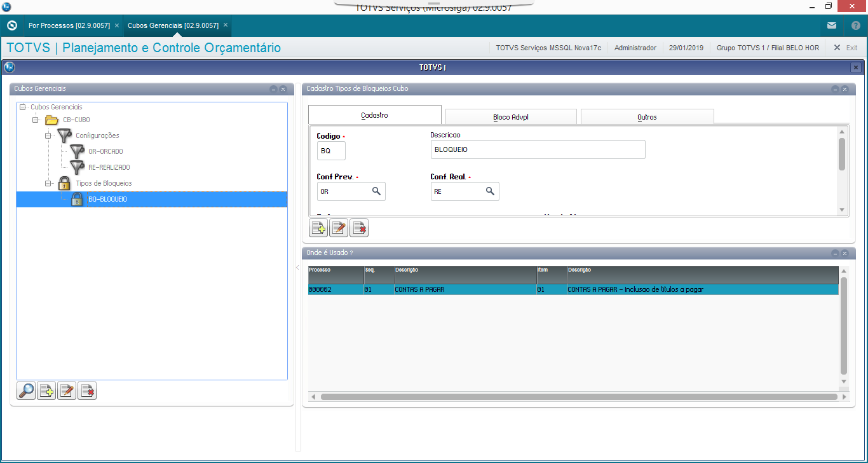Click the OR-ORCADO funnel icon
This screenshot has height=463, width=868.
coord(77,151)
